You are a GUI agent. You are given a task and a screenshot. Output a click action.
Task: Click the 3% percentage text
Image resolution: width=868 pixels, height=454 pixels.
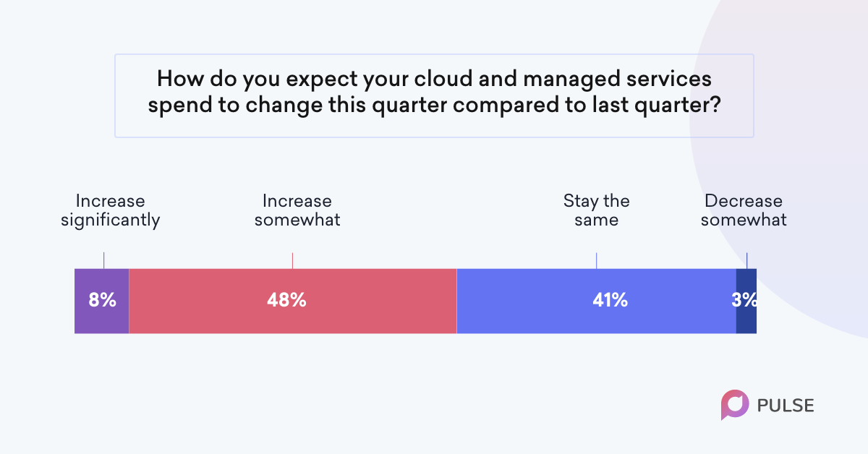coord(744,300)
